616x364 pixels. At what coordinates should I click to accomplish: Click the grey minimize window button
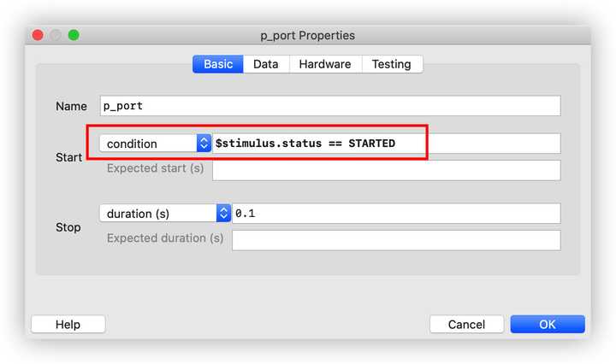pyautogui.click(x=56, y=35)
